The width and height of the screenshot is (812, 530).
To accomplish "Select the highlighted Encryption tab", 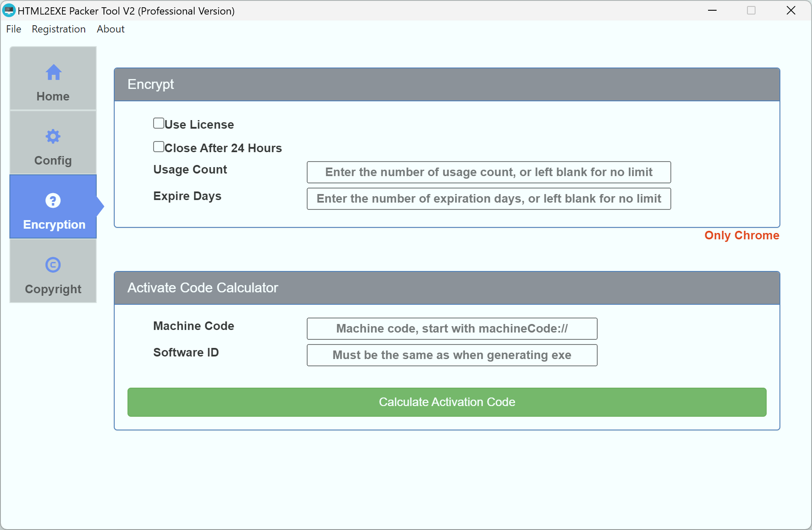I will tap(53, 206).
